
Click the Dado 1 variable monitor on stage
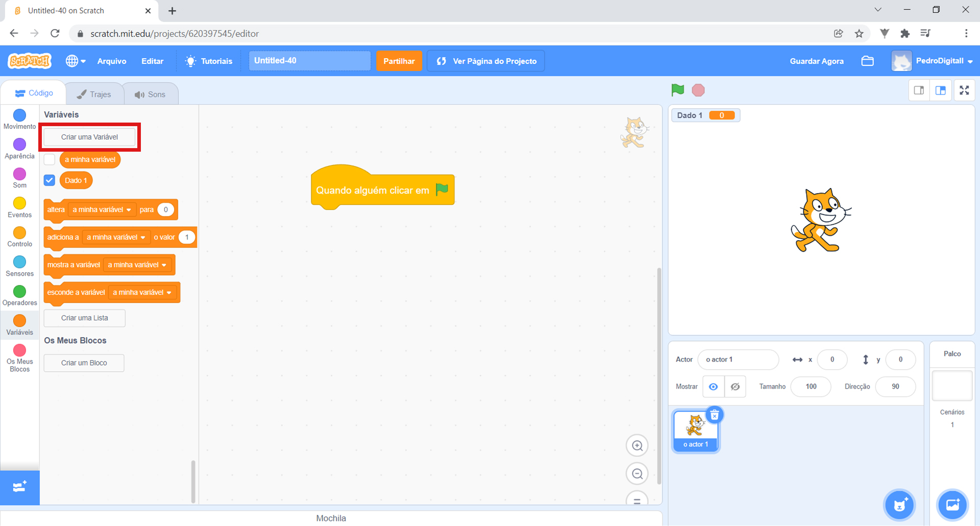pyautogui.click(x=706, y=115)
